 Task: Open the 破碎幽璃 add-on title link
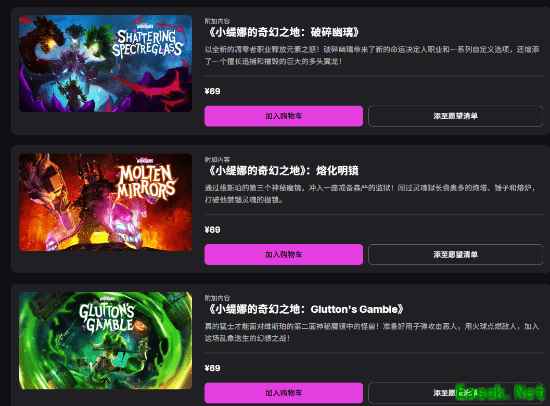tap(284, 32)
